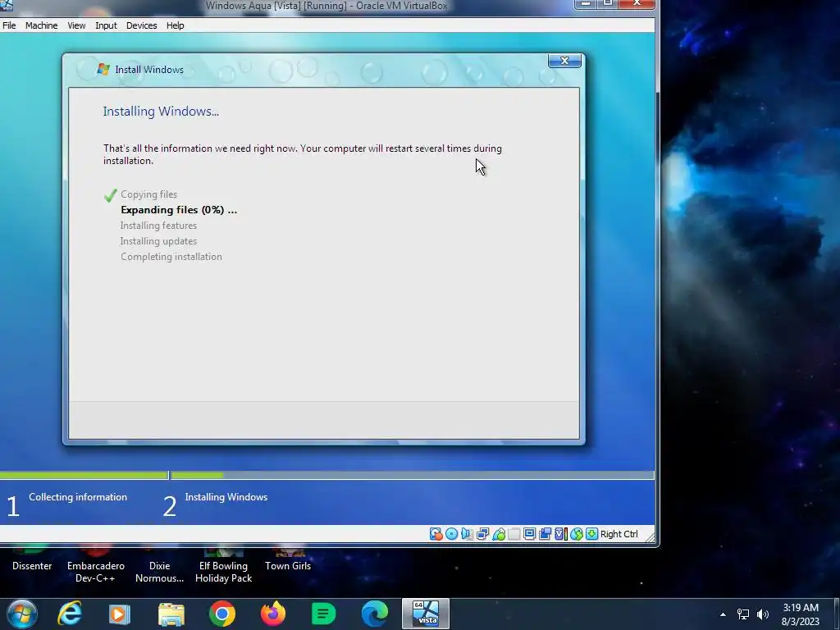Click the Expanding files (0%) step text
Image resolution: width=840 pixels, height=630 pixels.
coord(178,210)
